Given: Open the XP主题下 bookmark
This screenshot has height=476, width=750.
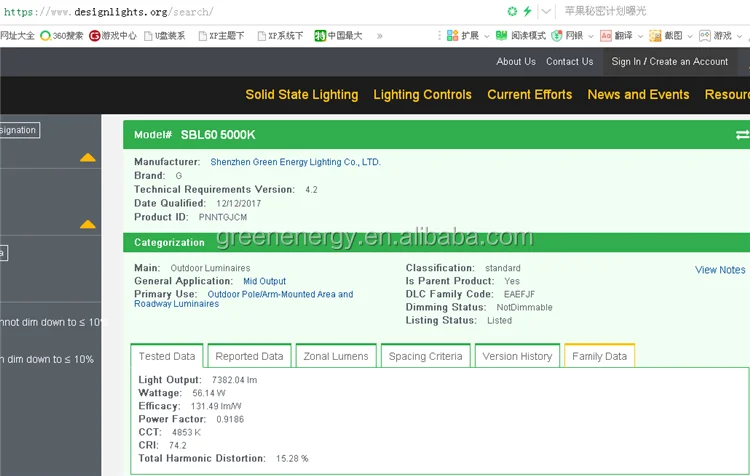Looking at the screenshot, I should tap(221, 36).
